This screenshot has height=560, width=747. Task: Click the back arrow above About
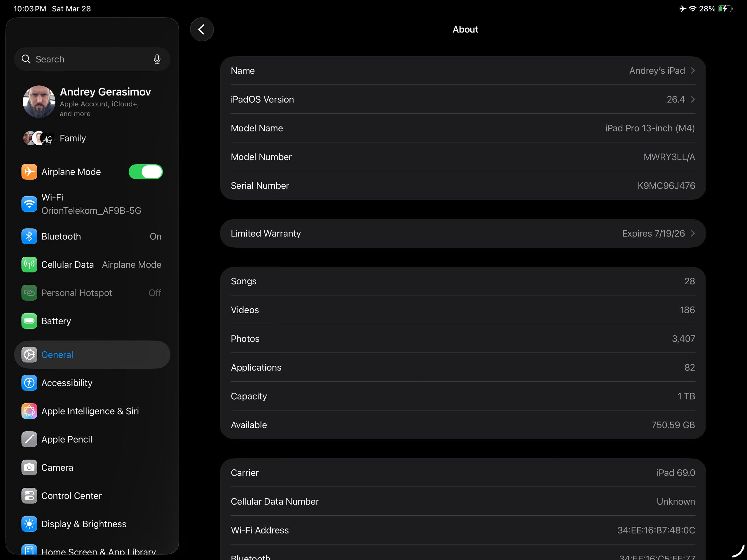202,29
